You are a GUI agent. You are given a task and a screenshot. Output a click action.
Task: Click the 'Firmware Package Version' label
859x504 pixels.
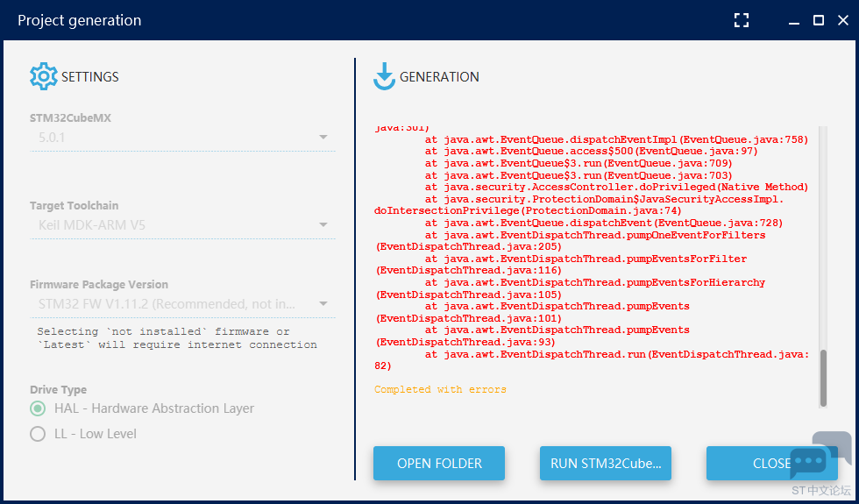tap(99, 284)
